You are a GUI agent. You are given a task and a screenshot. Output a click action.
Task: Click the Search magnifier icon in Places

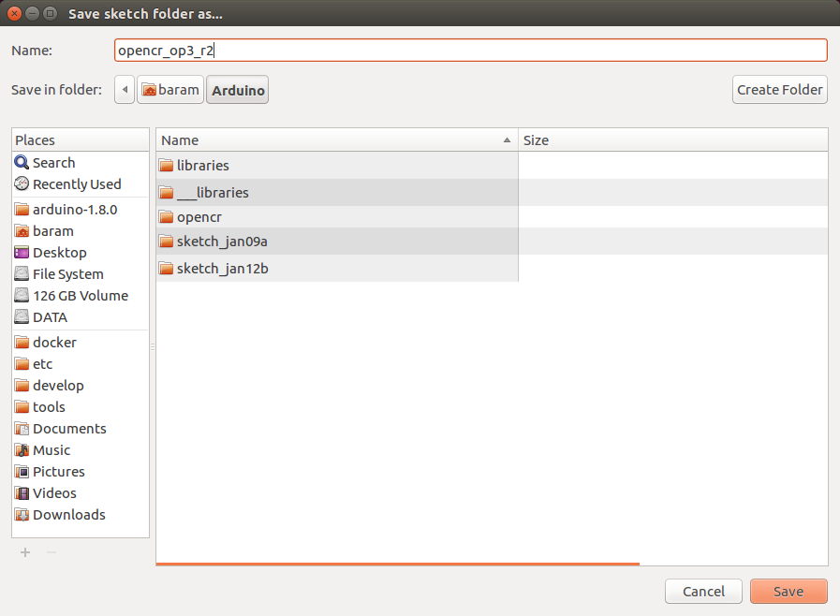tap(22, 162)
